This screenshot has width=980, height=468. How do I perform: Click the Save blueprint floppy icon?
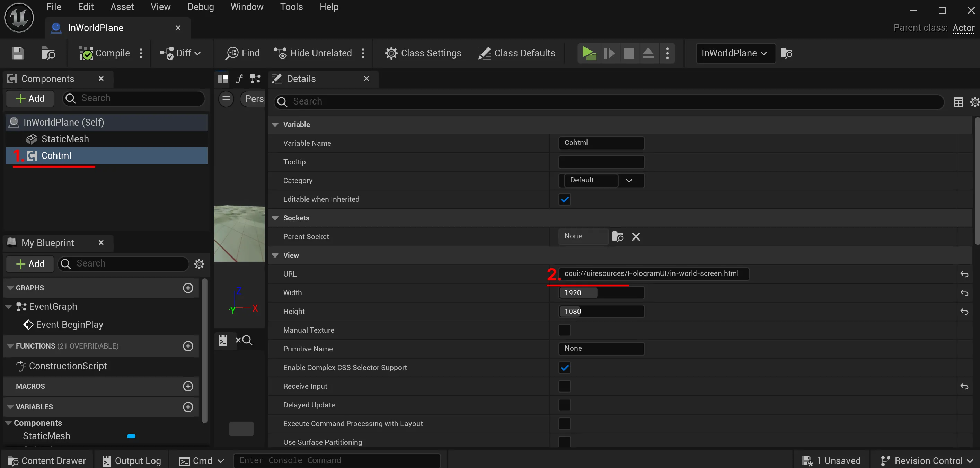[18, 53]
